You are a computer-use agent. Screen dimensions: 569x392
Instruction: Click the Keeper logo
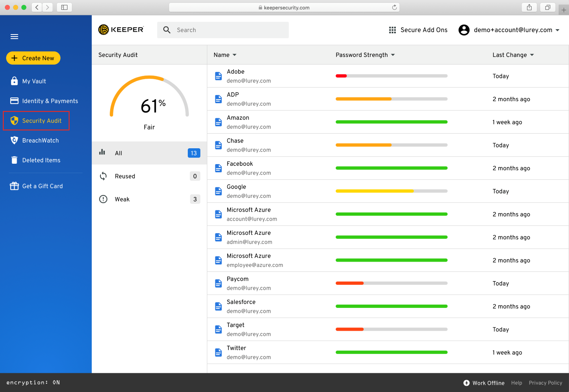point(121,30)
